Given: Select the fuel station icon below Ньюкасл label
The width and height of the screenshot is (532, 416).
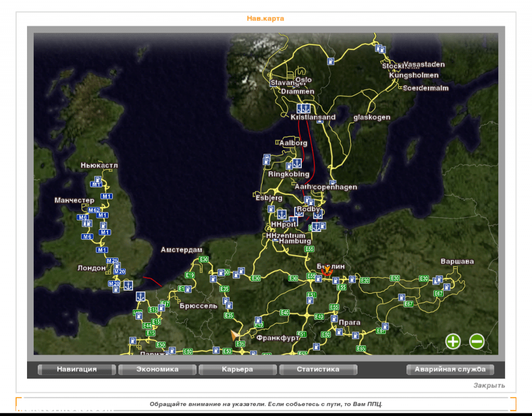Looking at the screenshot, I should (x=97, y=179).
